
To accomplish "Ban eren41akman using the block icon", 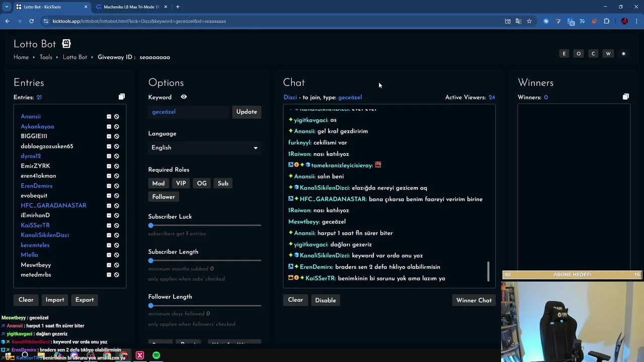I will [x=116, y=176].
